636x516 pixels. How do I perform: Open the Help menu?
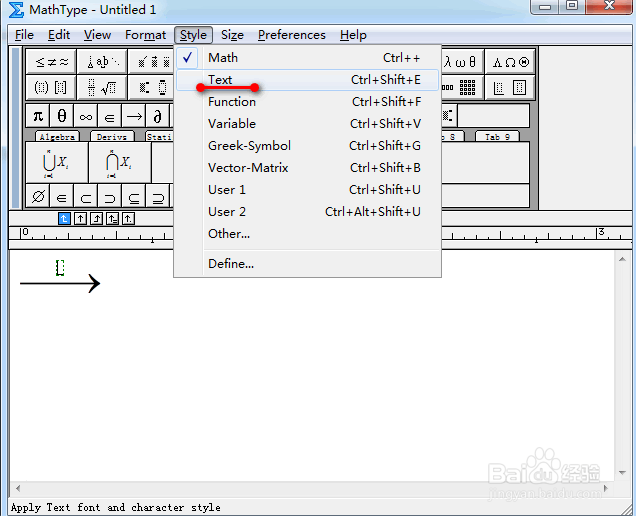353,35
